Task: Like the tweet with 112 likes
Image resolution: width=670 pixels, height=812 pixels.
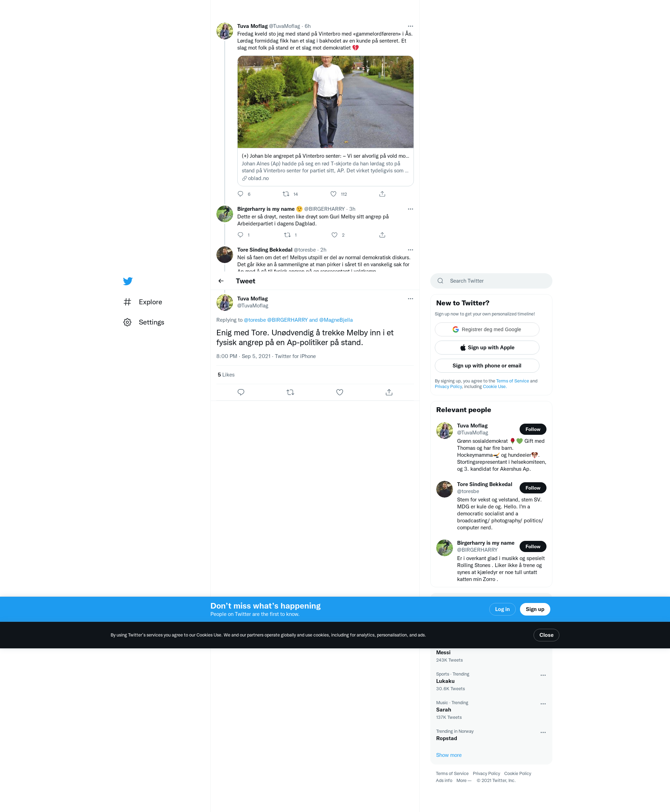Action: pyautogui.click(x=334, y=194)
